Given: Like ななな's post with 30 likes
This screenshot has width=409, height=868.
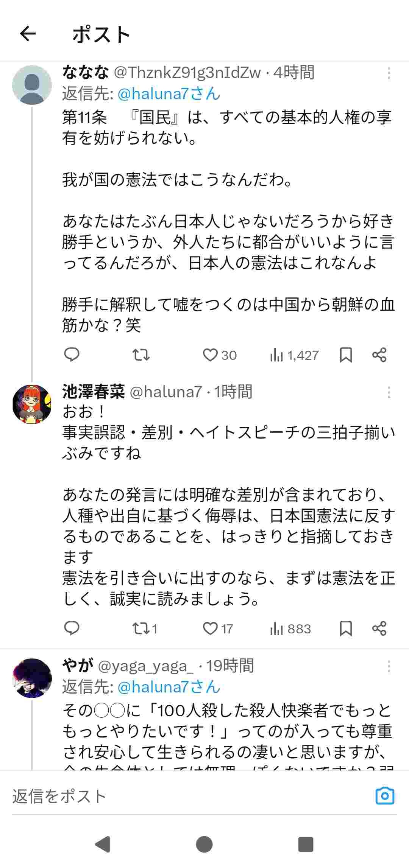Looking at the screenshot, I should coord(210,355).
